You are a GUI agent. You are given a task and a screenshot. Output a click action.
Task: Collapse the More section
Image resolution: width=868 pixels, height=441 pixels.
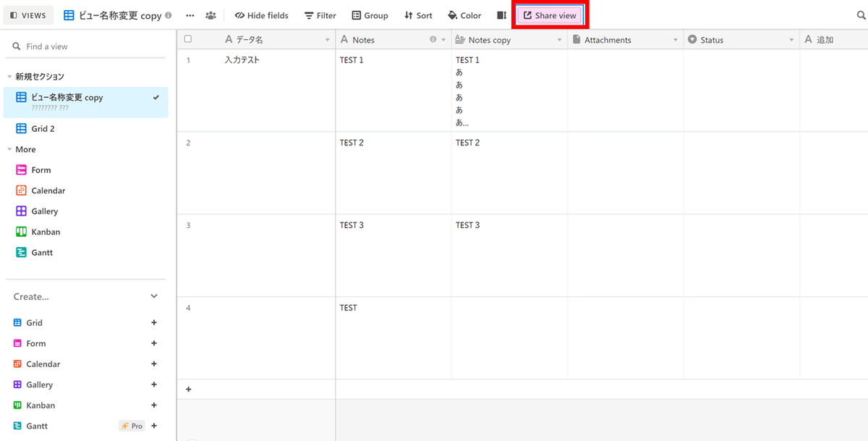click(10, 149)
